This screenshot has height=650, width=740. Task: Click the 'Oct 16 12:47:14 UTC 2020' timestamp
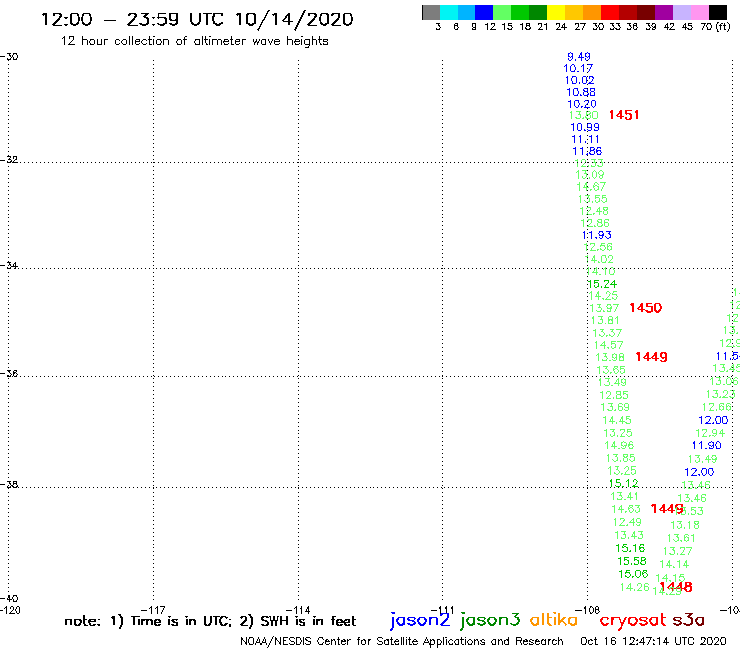click(653, 641)
